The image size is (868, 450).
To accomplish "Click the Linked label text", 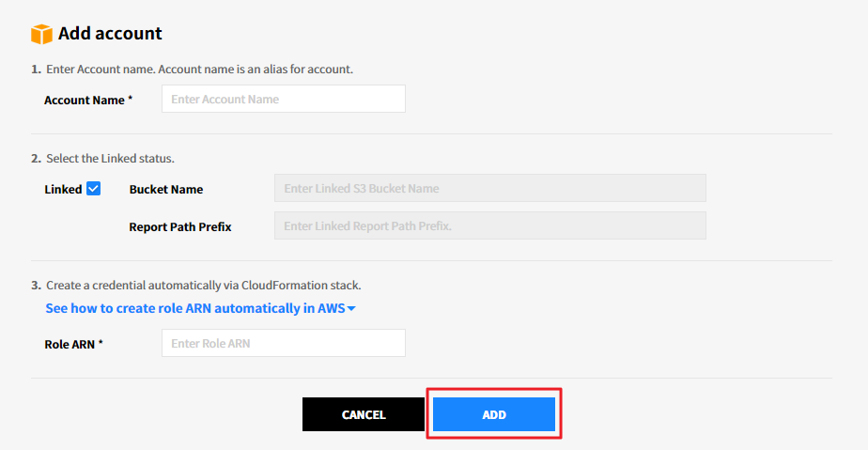I will tap(63, 189).
